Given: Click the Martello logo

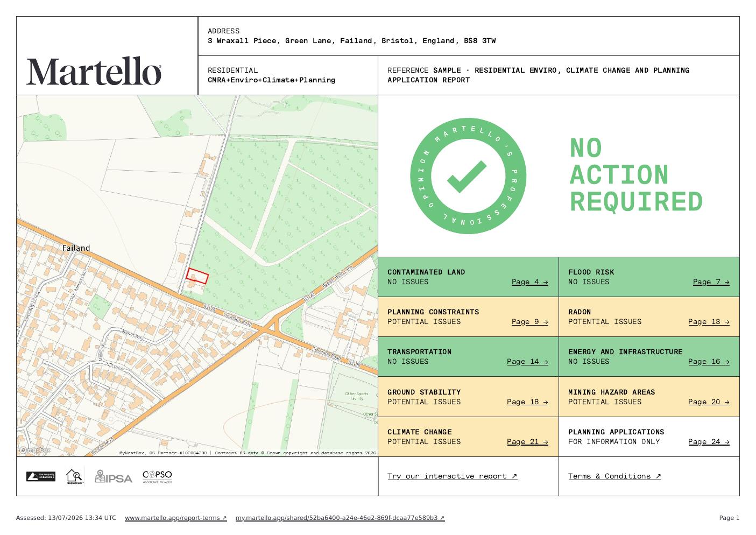Looking at the screenshot, I should pos(94,71).
